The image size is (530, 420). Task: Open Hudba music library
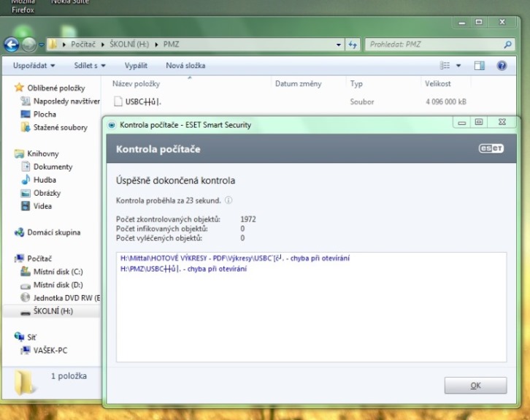44,180
